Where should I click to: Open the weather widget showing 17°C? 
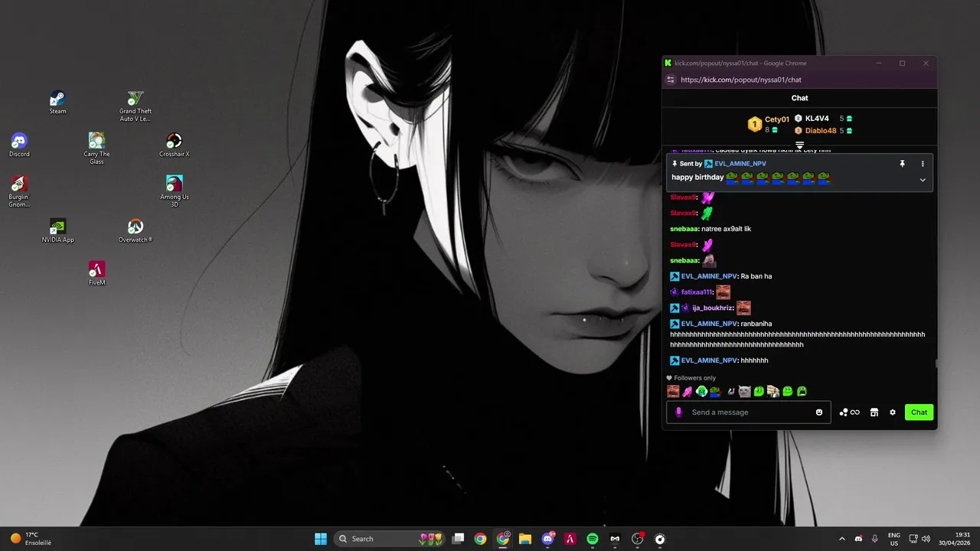31,539
